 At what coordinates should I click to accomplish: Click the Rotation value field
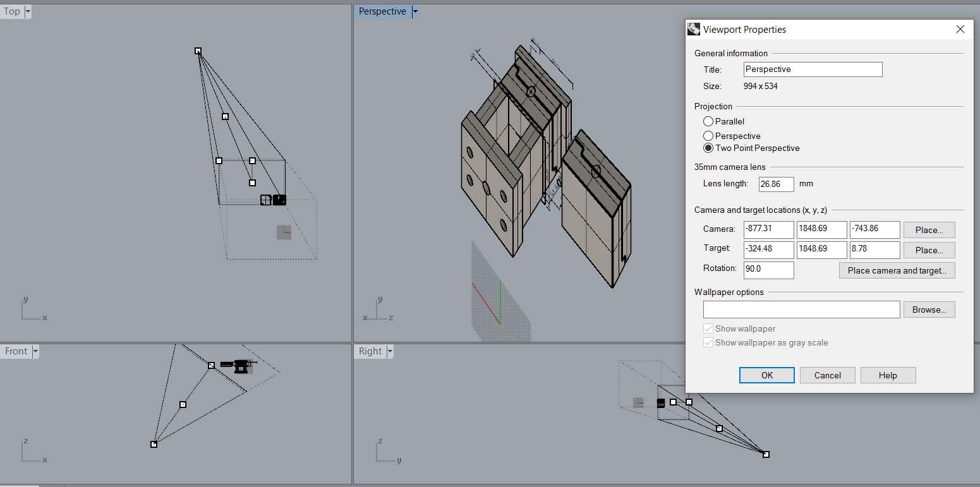pyautogui.click(x=768, y=268)
